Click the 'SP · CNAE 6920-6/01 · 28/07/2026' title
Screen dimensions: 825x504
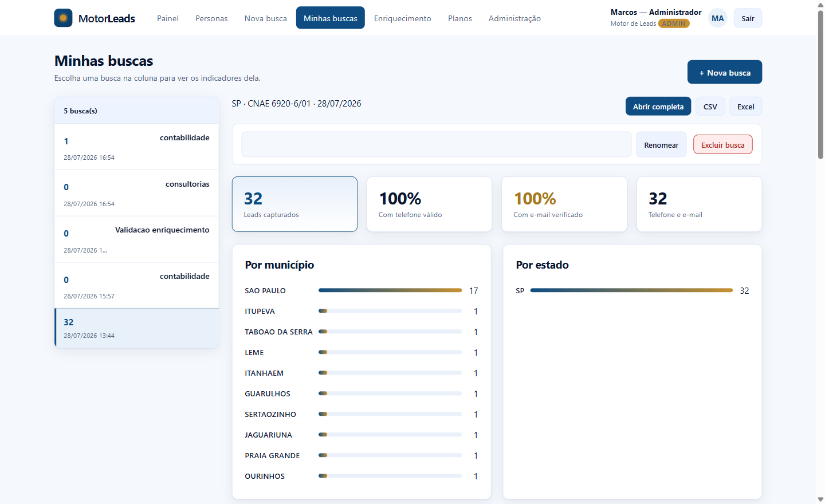(296, 104)
